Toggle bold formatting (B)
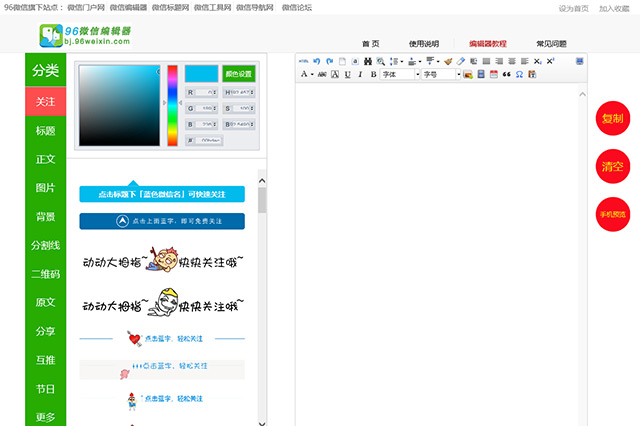The width and height of the screenshot is (640, 426). 373,74
